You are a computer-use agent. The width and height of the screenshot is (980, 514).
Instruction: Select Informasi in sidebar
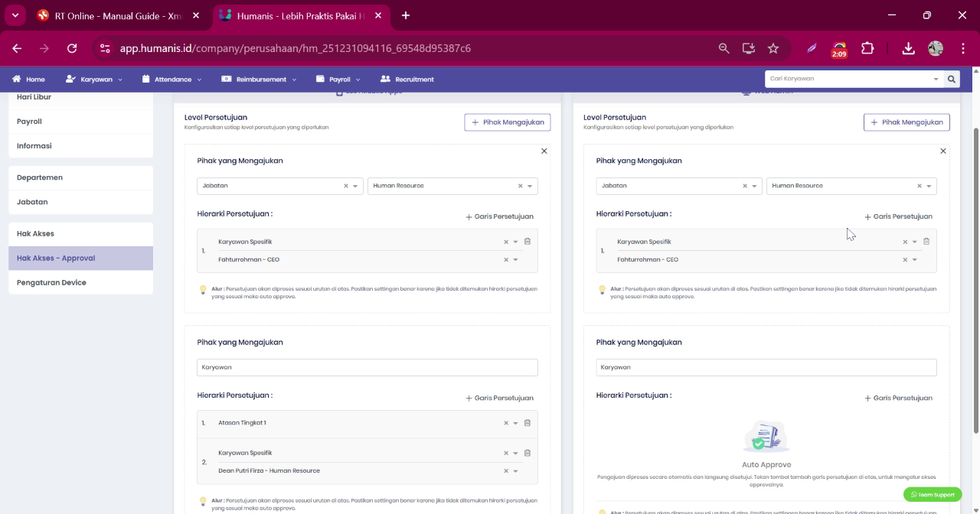point(80,145)
